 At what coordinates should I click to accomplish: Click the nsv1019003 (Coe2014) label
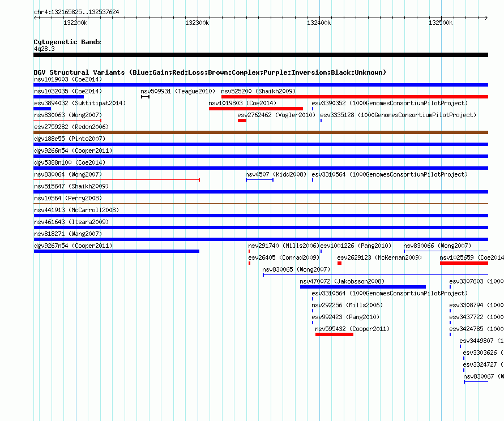[68, 79]
